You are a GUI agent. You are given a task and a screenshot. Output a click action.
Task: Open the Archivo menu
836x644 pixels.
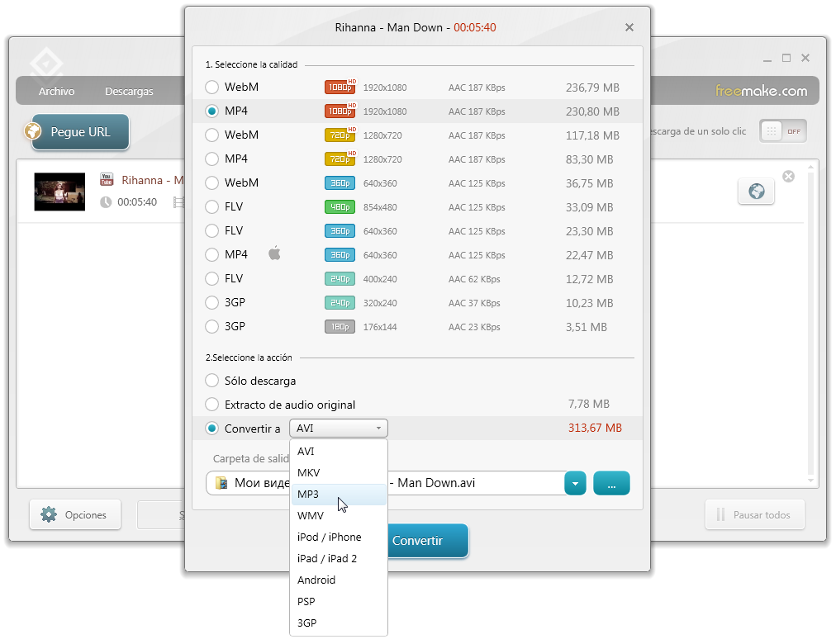(56, 91)
